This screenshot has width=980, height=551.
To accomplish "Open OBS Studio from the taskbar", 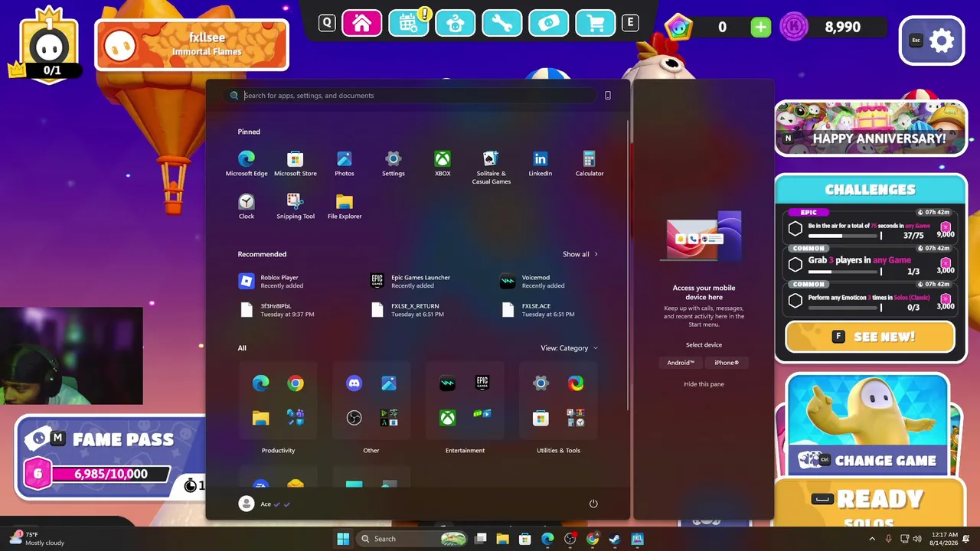I will [x=570, y=539].
